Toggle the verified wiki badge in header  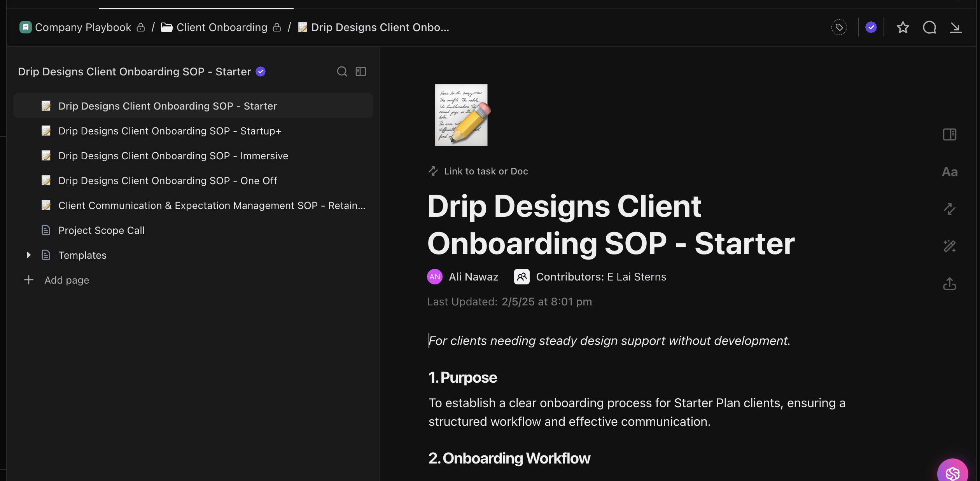(x=871, y=27)
